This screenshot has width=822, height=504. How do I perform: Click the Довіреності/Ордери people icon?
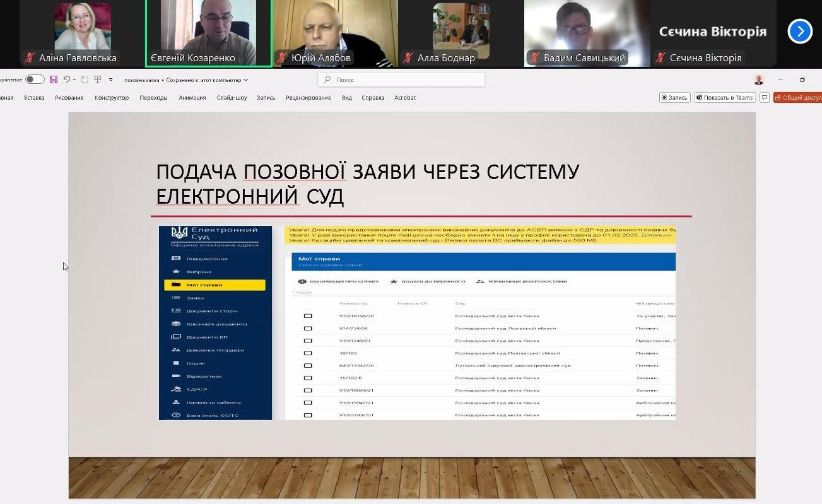tap(176, 350)
